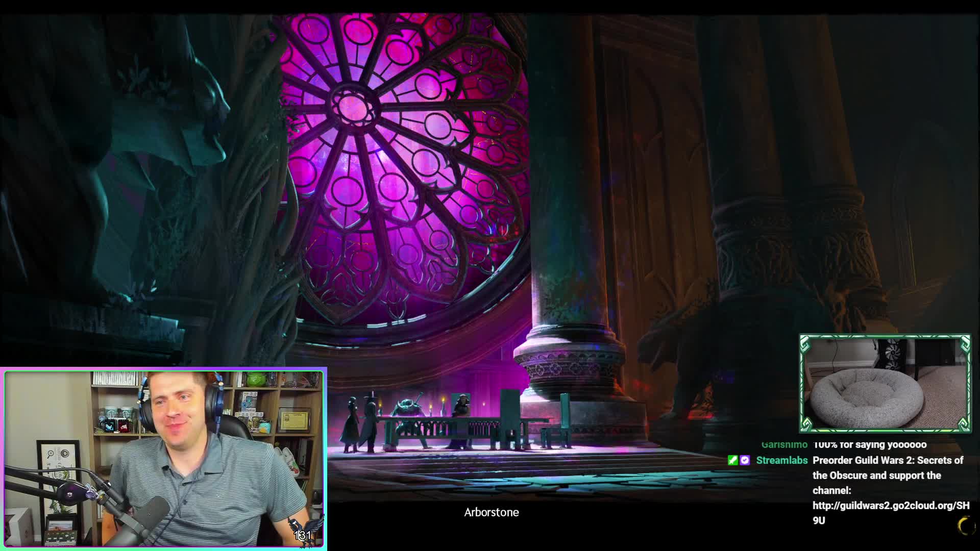Click the streamer webcam overlay

(163, 459)
